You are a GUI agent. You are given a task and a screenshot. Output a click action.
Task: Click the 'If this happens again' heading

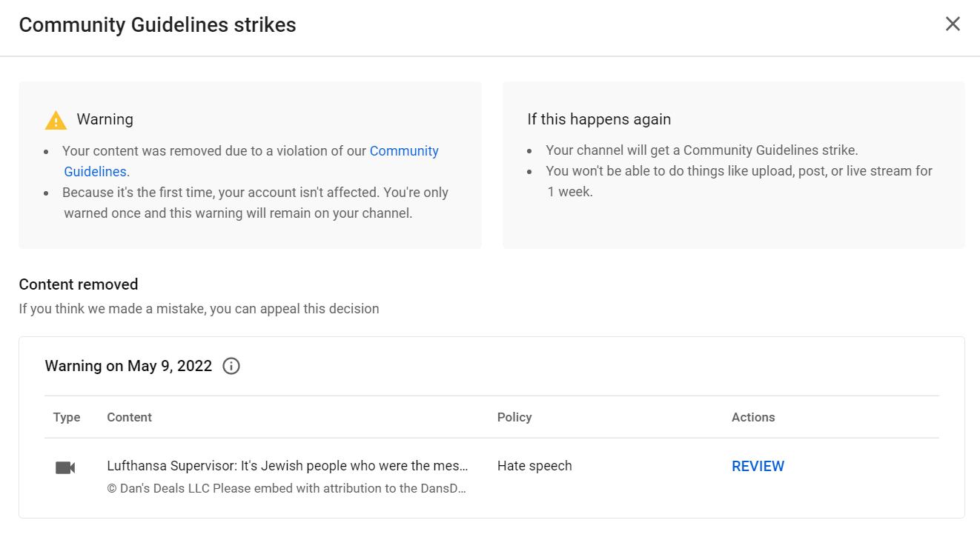coord(599,119)
